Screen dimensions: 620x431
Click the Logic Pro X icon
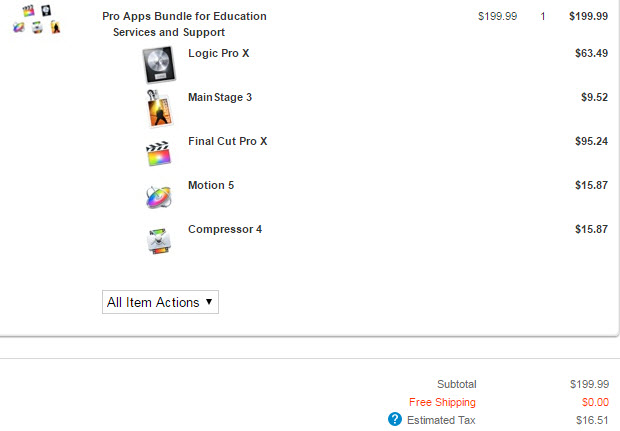coord(159,65)
